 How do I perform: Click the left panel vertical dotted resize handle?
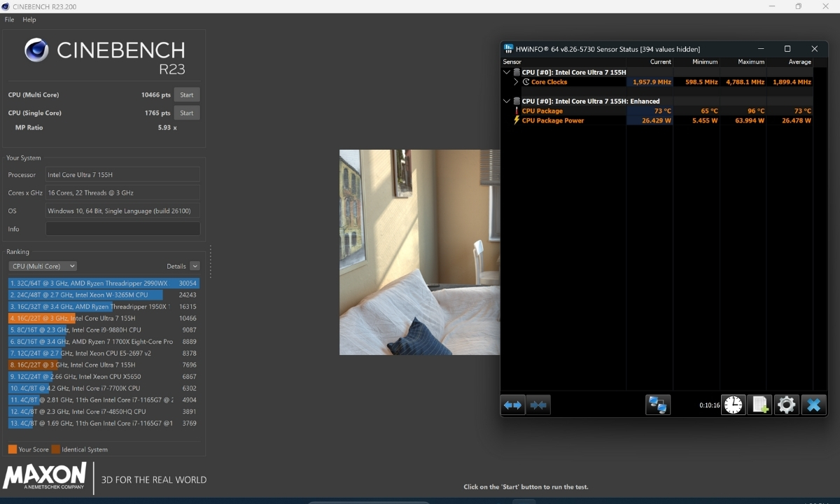210,261
